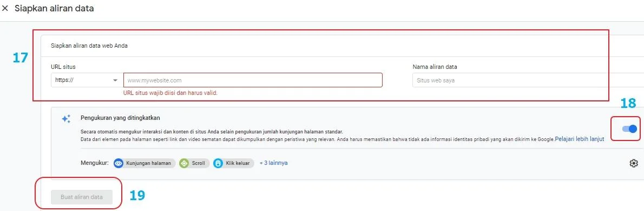The image size is (644, 211).
Task: Click the www.mywebsite.com URL field
Action: point(253,80)
